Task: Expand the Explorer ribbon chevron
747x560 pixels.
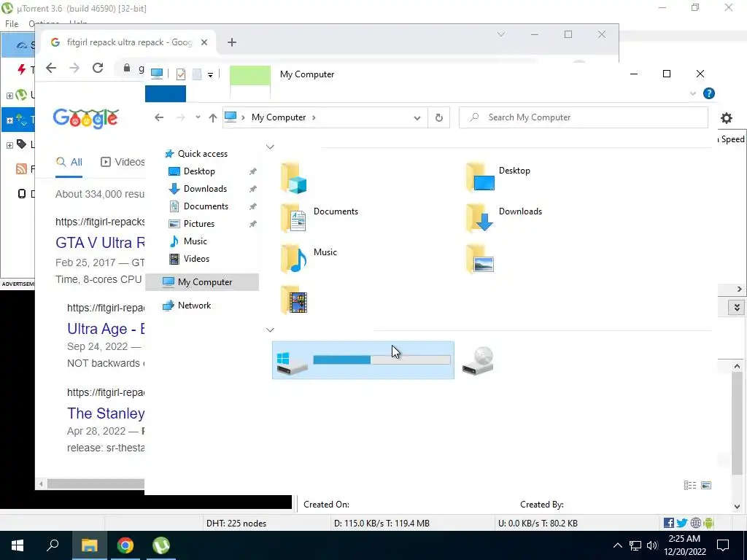Action: pos(693,93)
